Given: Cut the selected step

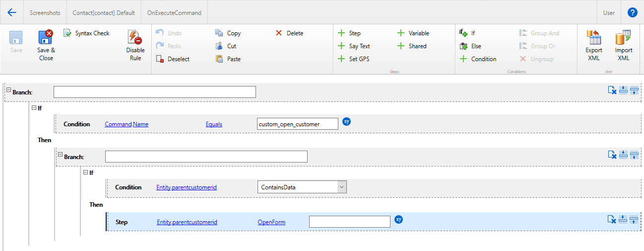Looking at the screenshot, I should (x=226, y=46).
